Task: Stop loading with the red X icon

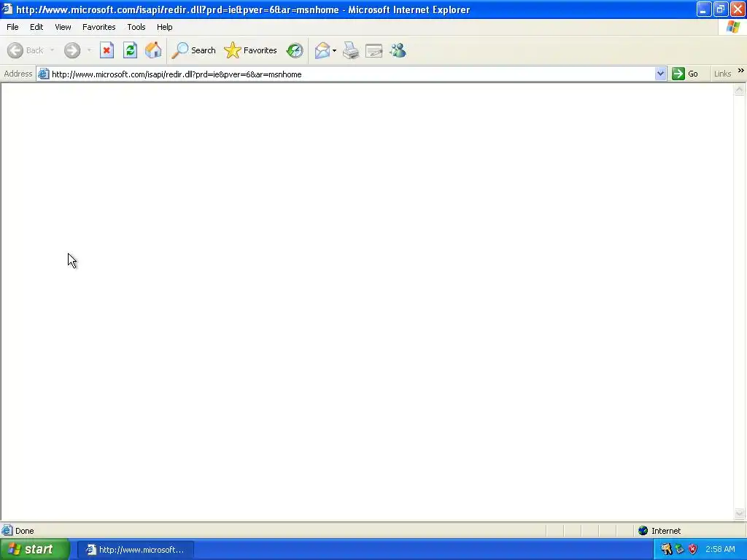Action: point(107,50)
